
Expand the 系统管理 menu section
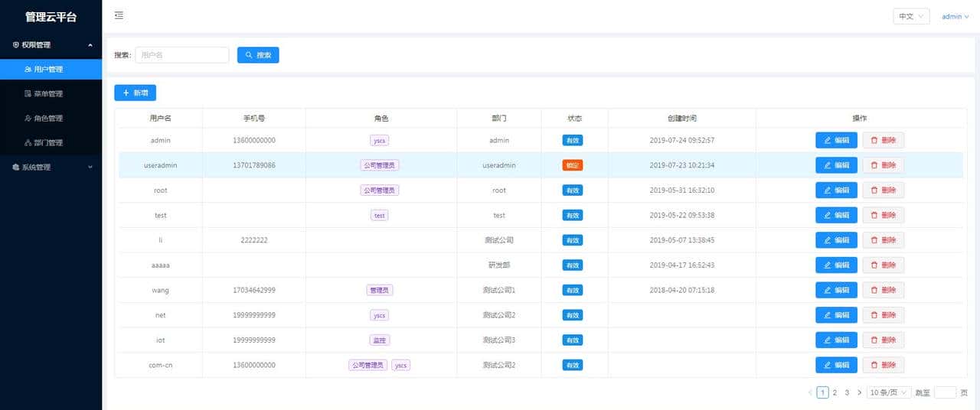51,167
